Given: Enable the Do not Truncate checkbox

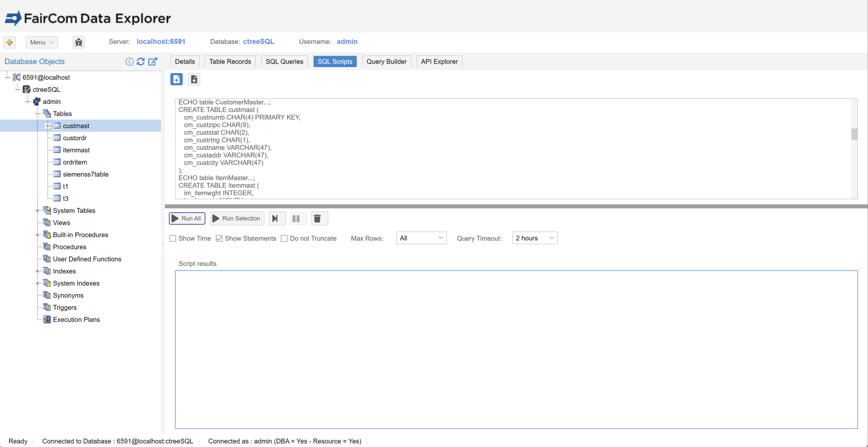Looking at the screenshot, I should tap(284, 239).
